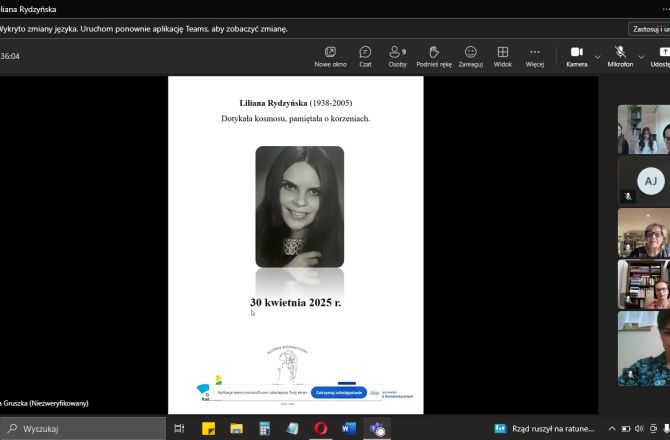This screenshot has width=670, height=440.
Task: Raise hand with Podnieś rękę
Action: (433, 56)
